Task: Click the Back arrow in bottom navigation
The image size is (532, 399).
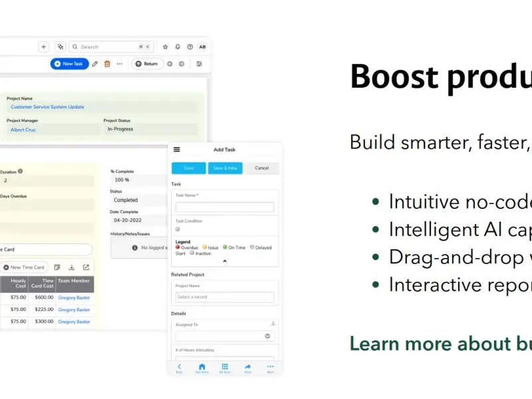Action: pos(179,368)
